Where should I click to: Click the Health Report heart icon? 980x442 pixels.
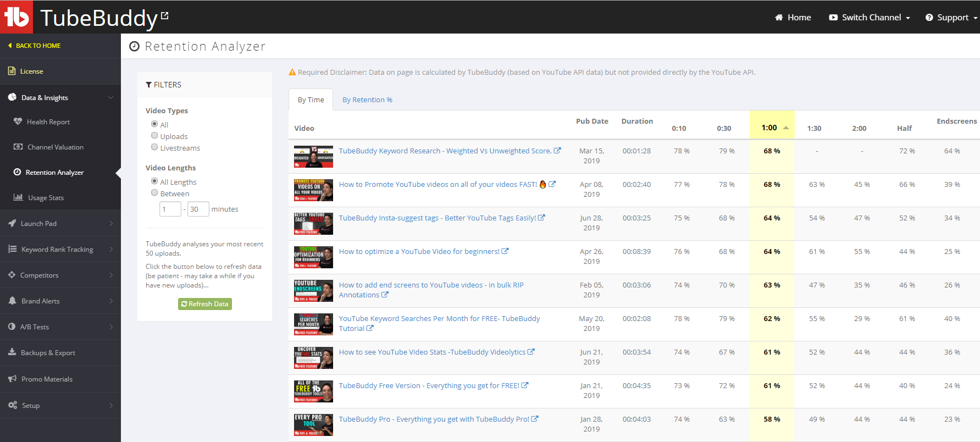pos(18,121)
